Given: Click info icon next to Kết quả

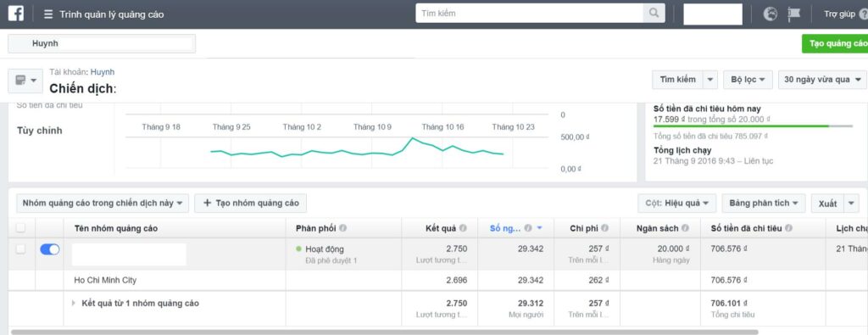Looking at the screenshot, I should [x=463, y=228].
